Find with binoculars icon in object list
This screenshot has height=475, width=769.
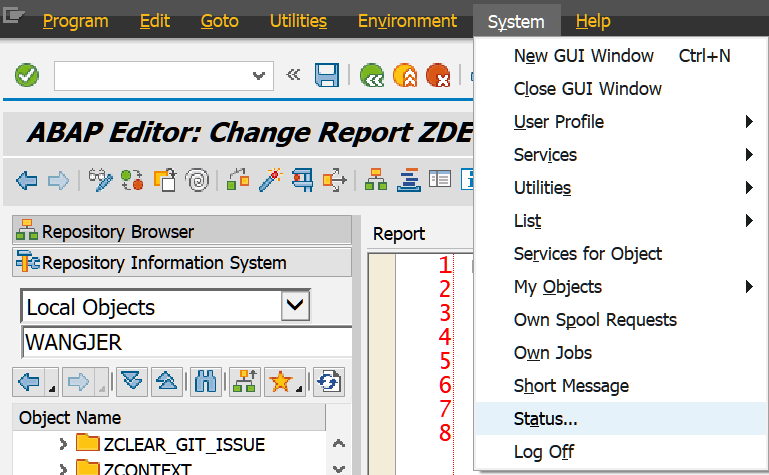pyautogui.click(x=205, y=381)
